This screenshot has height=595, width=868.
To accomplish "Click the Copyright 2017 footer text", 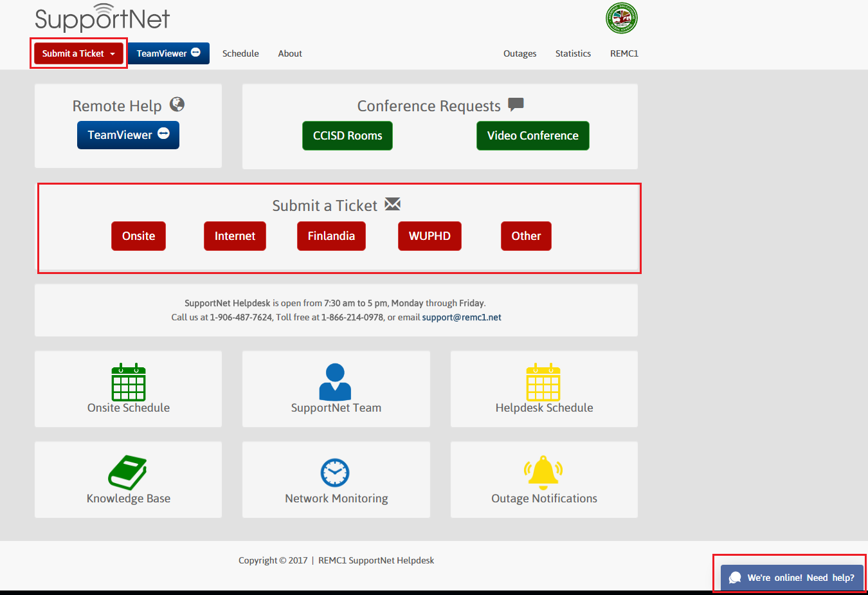I will click(x=336, y=560).
